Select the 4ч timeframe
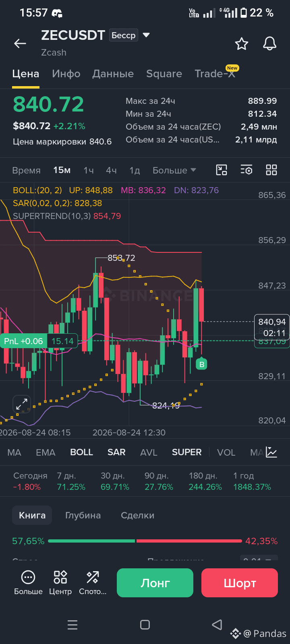Image resolution: width=290 pixels, height=644 pixels. [x=111, y=170]
